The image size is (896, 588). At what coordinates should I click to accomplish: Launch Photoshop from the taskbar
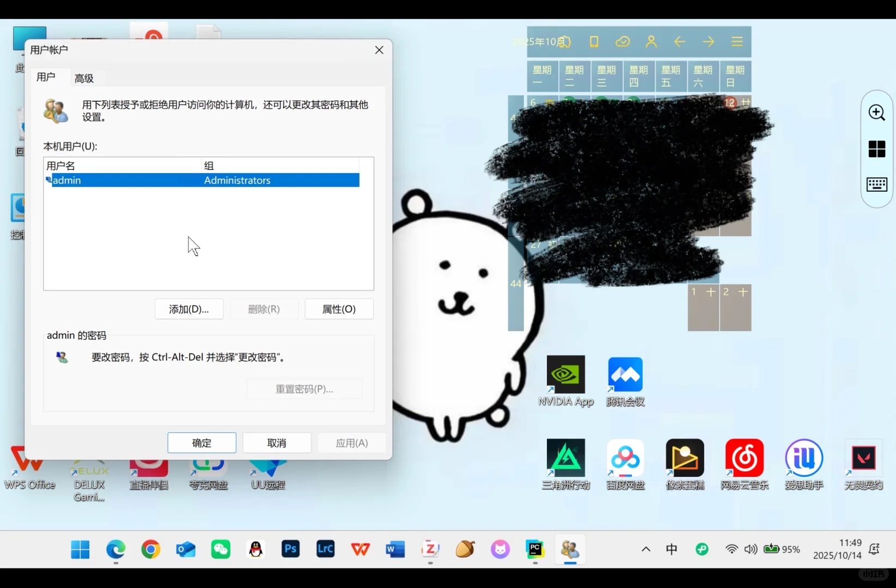tap(290, 549)
